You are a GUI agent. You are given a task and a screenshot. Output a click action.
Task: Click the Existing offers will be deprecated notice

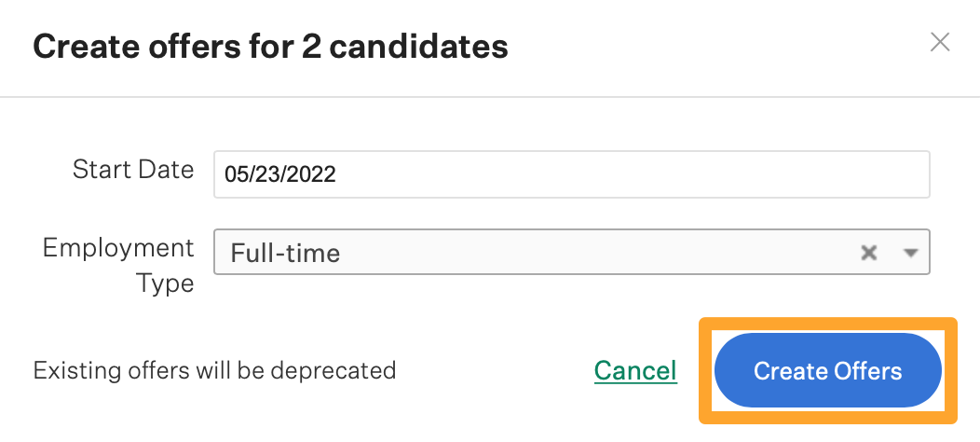(214, 370)
